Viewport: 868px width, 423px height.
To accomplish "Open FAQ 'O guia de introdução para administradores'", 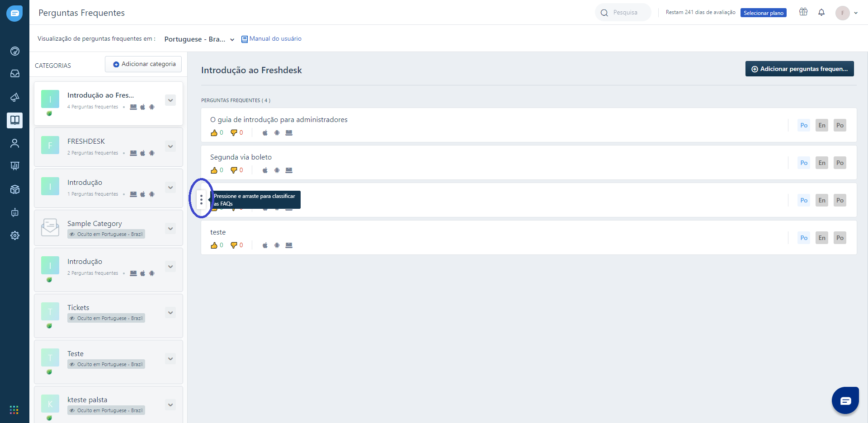I will click(x=279, y=120).
